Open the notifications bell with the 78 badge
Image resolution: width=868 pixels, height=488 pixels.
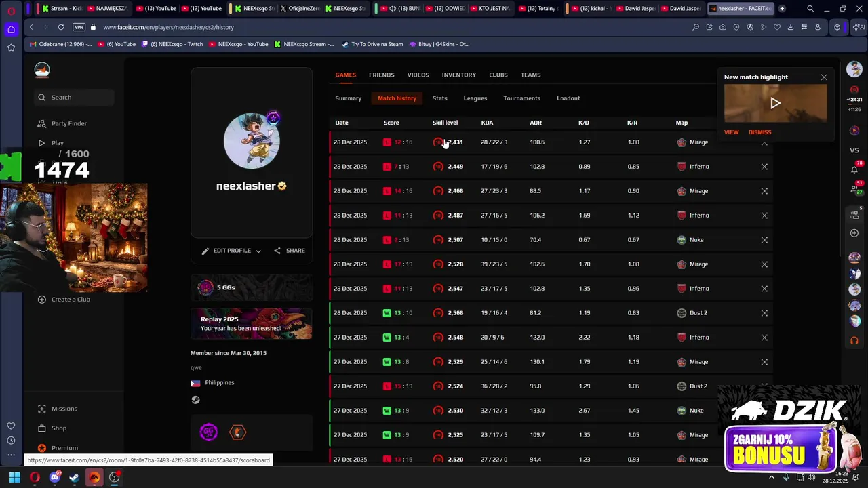click(x=854, y=169)
